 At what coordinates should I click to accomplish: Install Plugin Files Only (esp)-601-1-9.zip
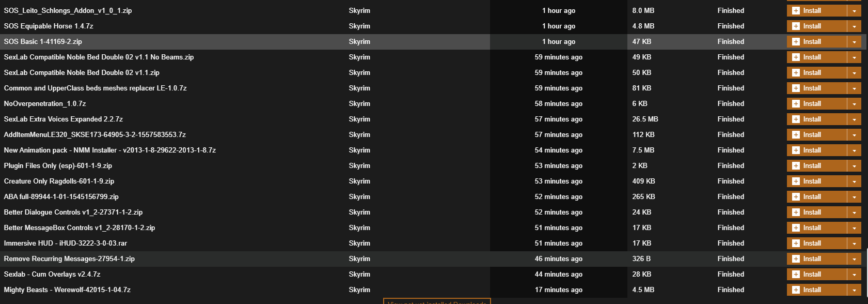click(x=817, y=165)
